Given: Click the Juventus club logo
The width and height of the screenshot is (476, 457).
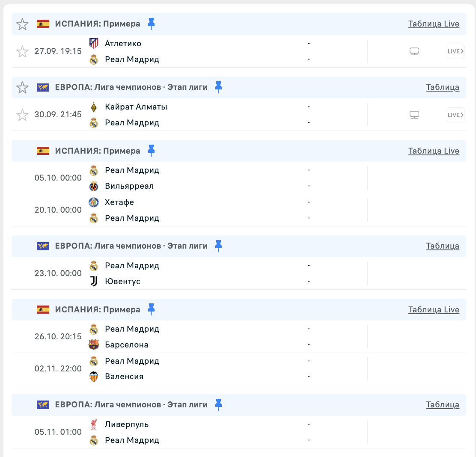Looking at the screenshot, I should click(x=94, y=281).
